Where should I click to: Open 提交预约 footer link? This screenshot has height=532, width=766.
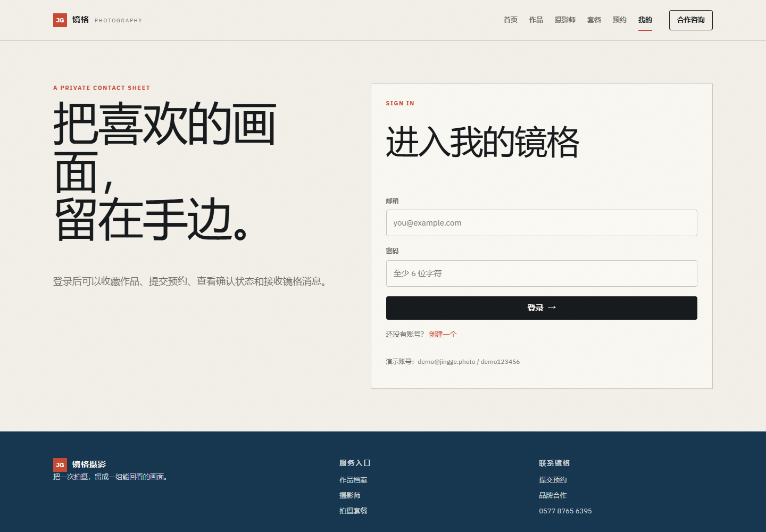point(553,480)
